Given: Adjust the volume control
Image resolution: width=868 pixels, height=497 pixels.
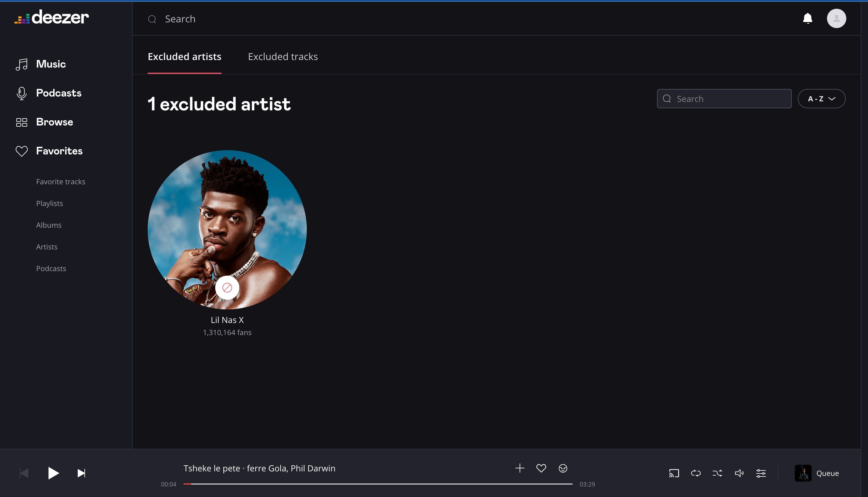Looking at the screenshot, I should tap(739, 473).
